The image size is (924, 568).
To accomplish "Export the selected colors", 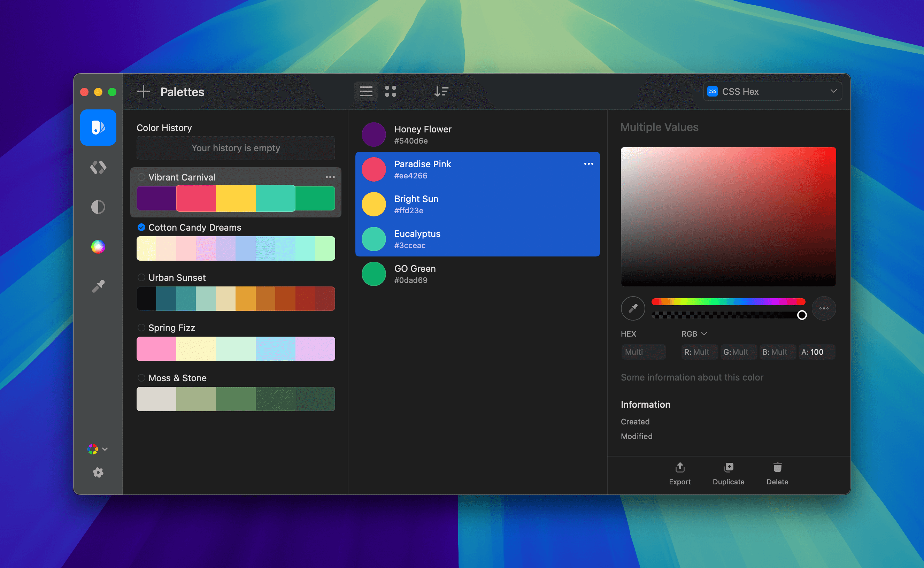I will (x=680, y=473).
